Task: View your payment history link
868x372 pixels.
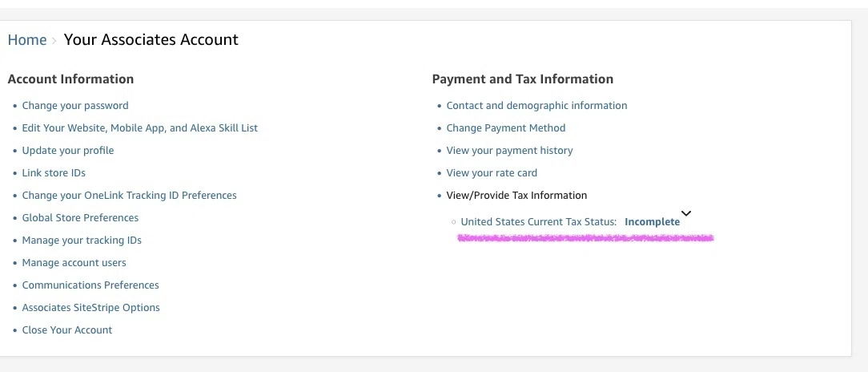Action: [510, 150]
